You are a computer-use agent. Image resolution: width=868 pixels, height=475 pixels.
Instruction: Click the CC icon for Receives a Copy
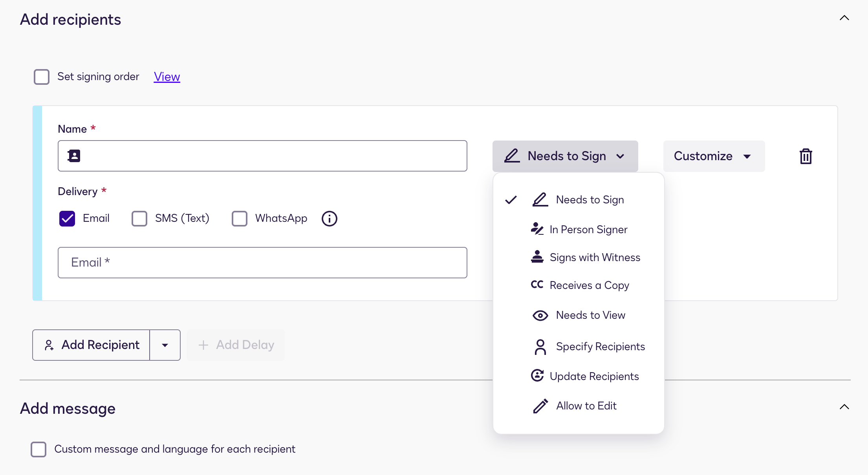[x=537, y=285]
